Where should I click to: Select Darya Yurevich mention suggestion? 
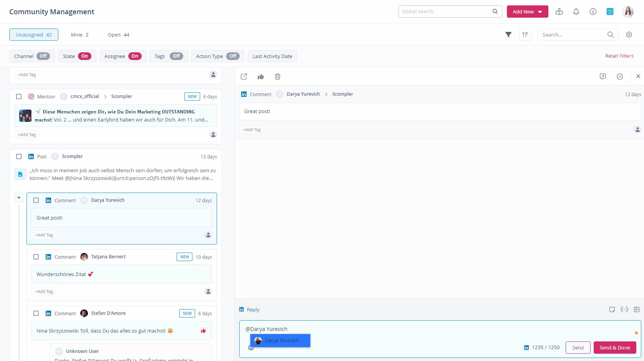coord(280,341)
